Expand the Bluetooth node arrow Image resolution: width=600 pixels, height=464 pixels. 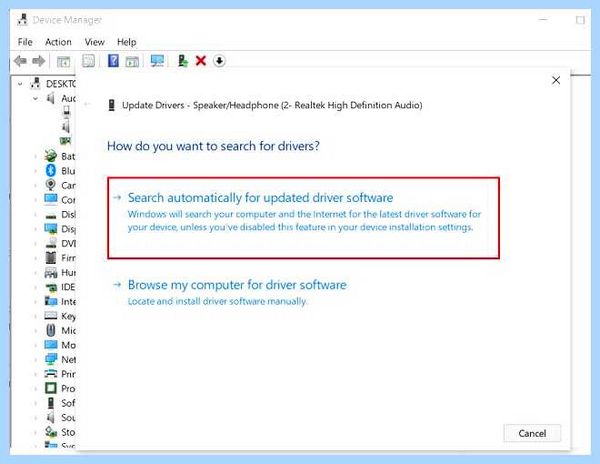(36, 171)
